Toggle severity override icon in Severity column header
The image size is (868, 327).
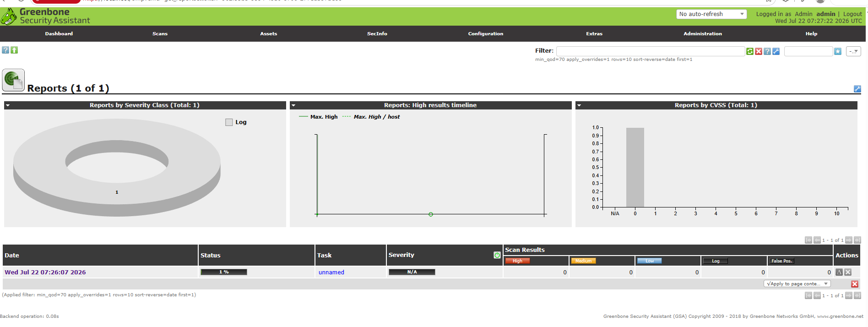click(x=497, y=255)
